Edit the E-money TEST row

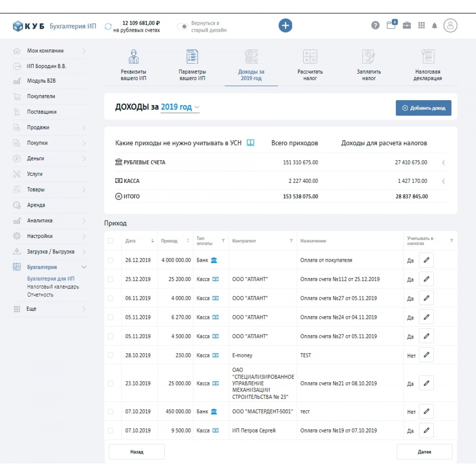click(x=426, y=355)
